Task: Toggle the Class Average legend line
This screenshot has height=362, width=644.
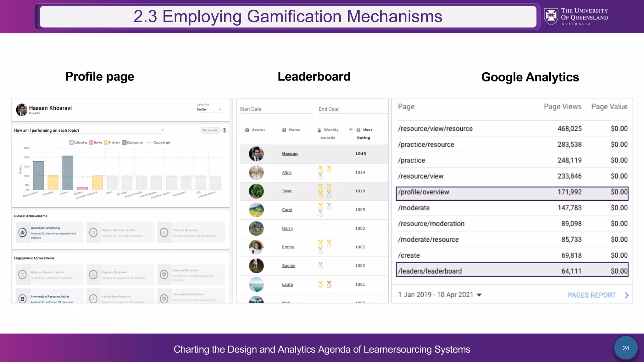Action: tap(149, 143)
